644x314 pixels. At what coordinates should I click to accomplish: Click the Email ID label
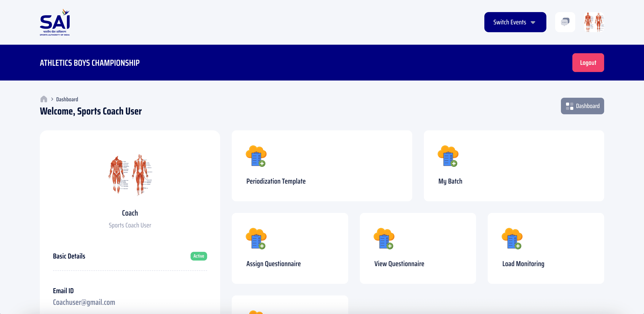[63, 291]
